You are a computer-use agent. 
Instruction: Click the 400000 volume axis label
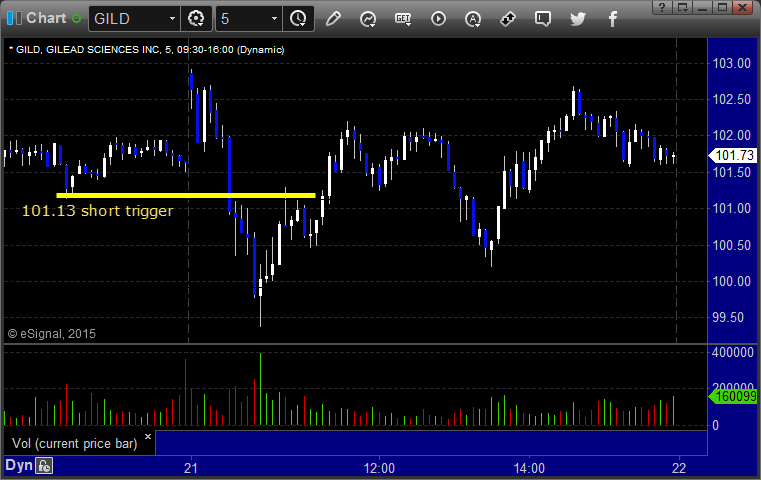(733, 352)
